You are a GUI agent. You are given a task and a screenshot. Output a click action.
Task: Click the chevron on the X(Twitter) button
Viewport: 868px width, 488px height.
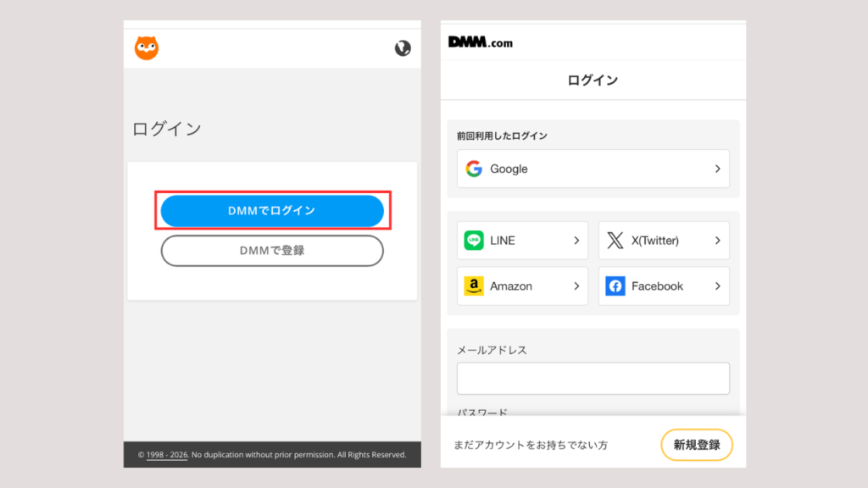coord(717,240)
